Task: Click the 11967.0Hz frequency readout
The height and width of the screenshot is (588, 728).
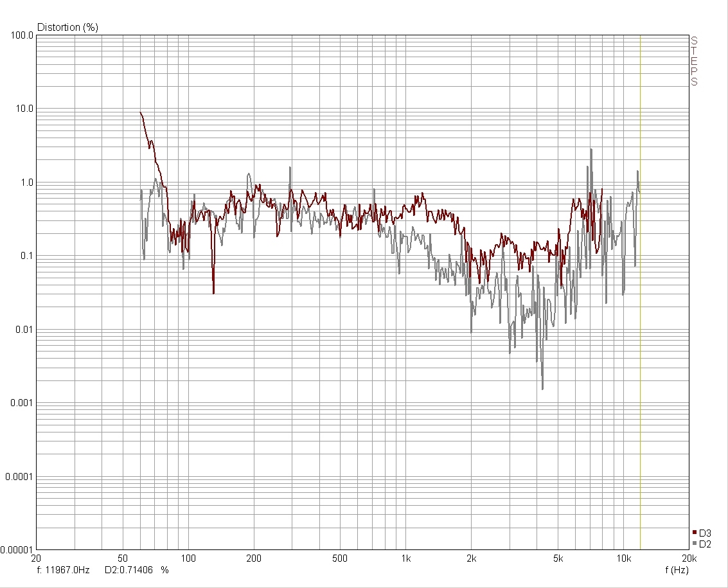Action: click(67, 569)
